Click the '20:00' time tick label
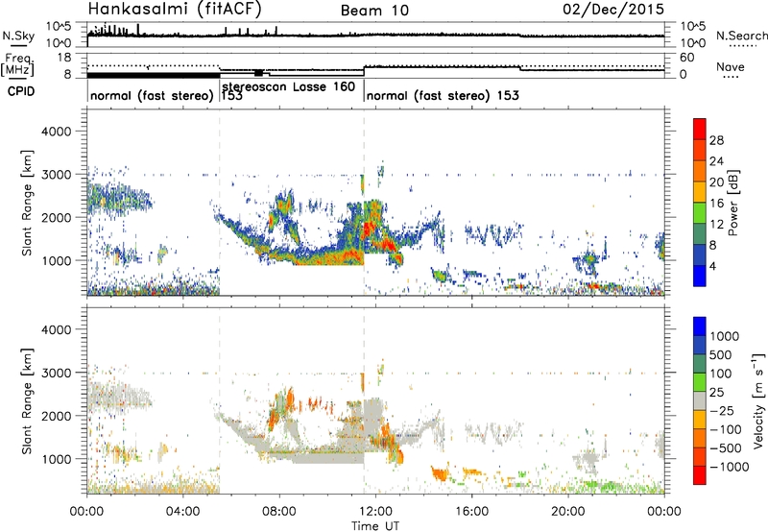This screenshot has height=532, width=768. (567, 512)
